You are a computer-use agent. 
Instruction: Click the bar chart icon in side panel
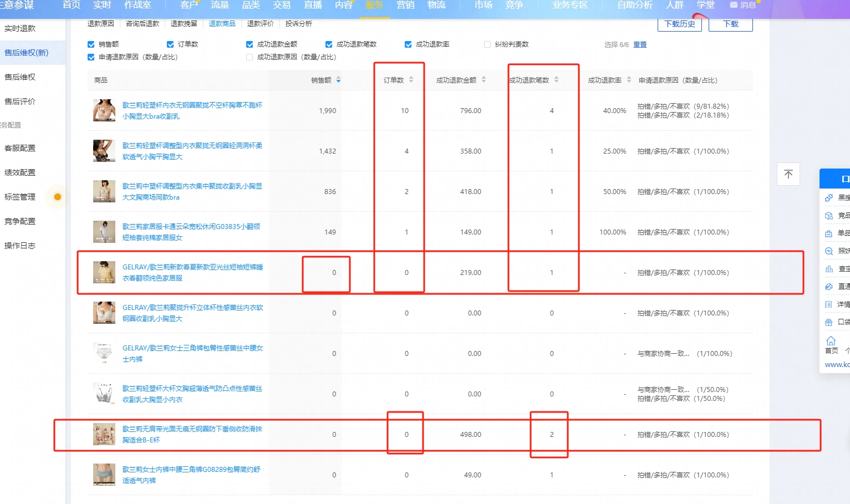[x=829, y=269]
